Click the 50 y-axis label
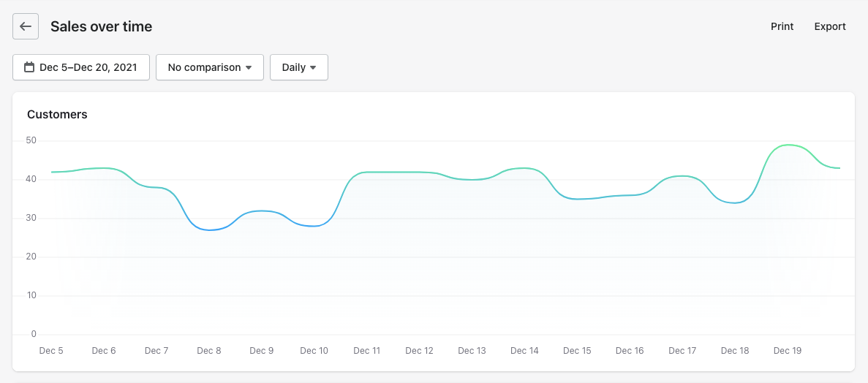 tap(31, 140)
